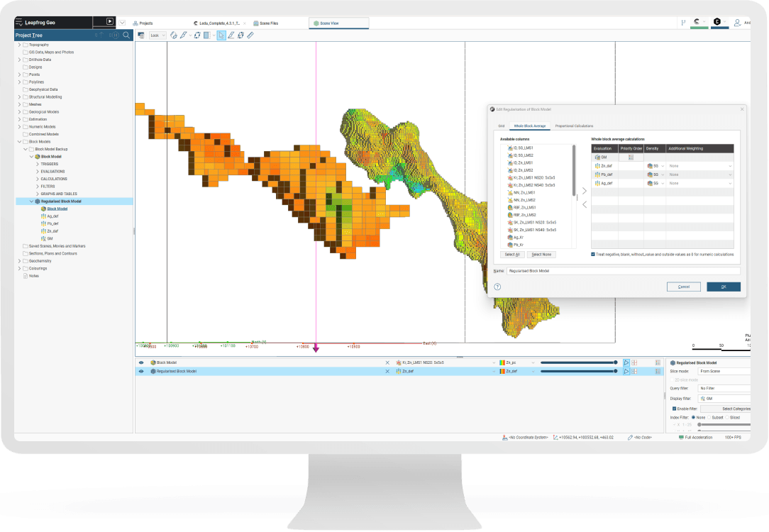Open the help question mark in dialog
This screenshot has height=532, width=769.
pyautogui.click(x=497, y=287)
